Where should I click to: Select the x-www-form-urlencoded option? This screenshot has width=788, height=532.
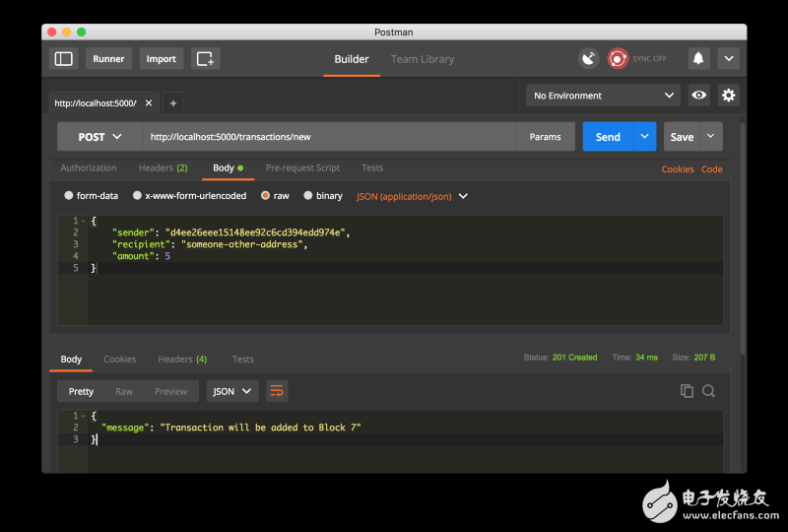[138, 196]
